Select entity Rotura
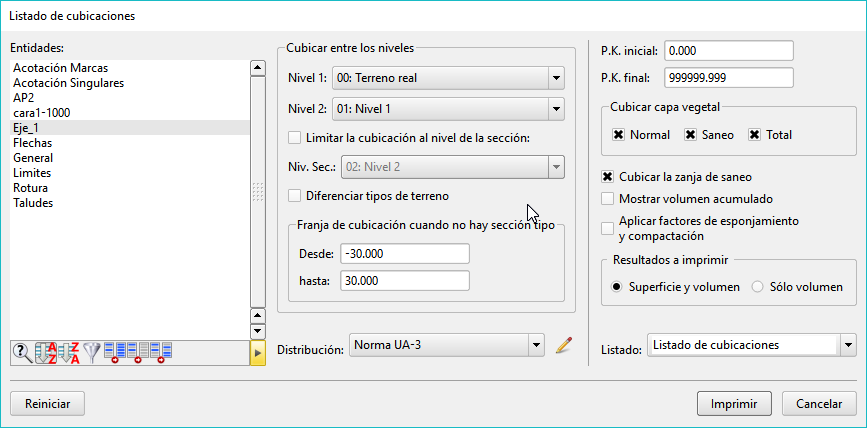 (x=129, y=187)
